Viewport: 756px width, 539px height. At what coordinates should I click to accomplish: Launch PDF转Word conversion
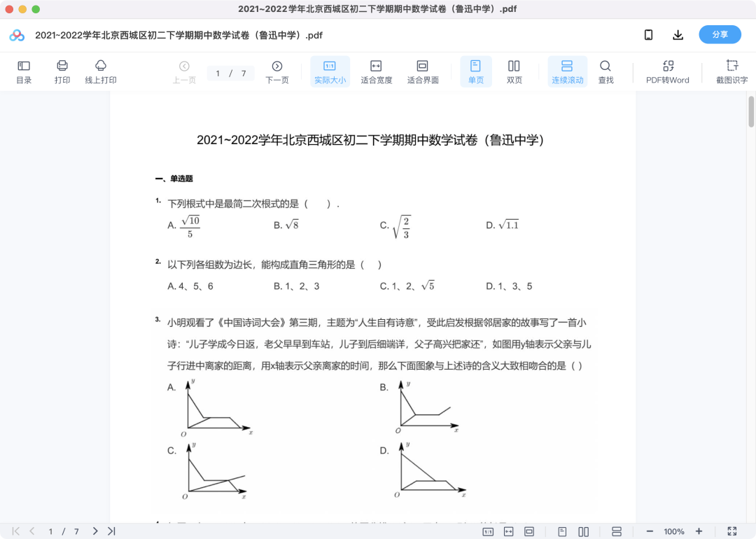(x=668, y=71)
